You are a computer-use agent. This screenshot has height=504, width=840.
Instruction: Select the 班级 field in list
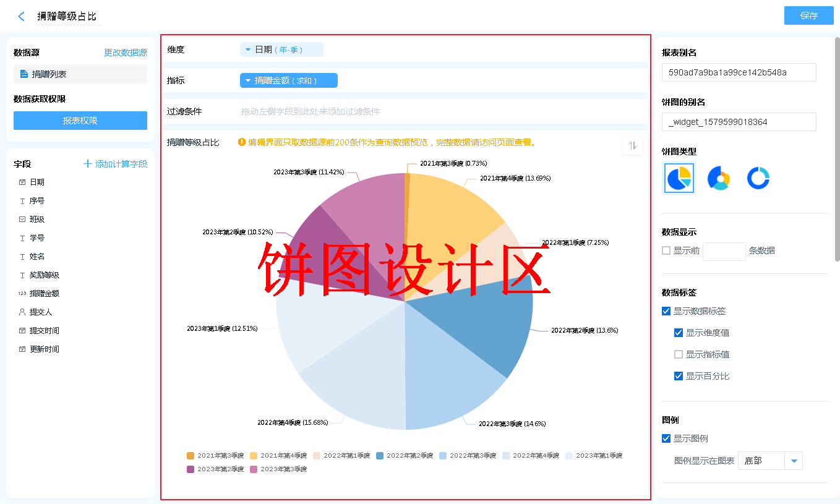(x=36, y=220)
